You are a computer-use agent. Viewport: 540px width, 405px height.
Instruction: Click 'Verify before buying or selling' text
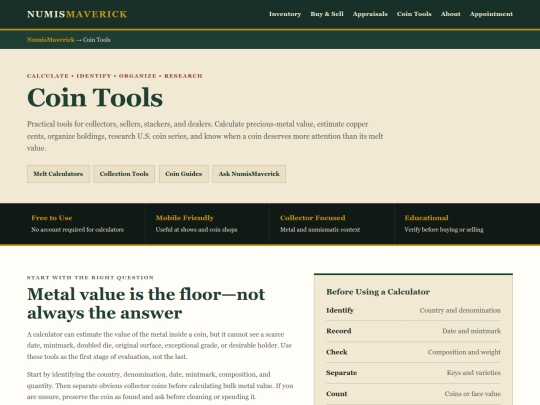[x=444, y=230]
